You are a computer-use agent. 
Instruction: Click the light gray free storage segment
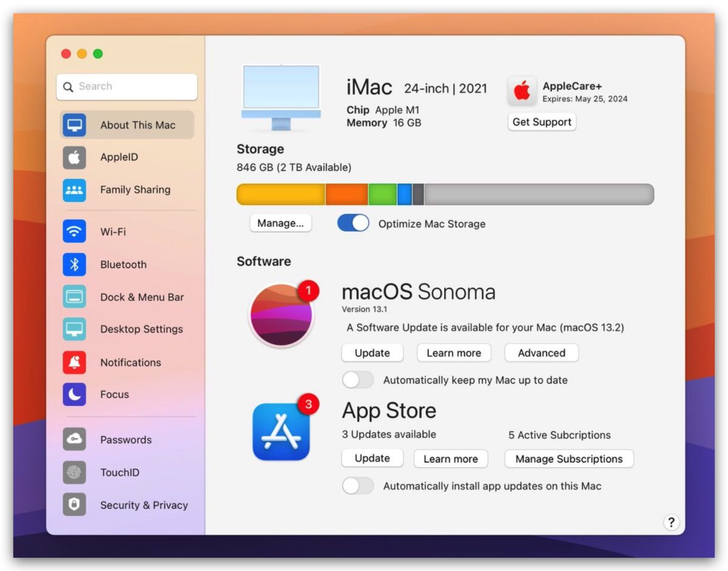pyautogui.click(x=539, y=194)
